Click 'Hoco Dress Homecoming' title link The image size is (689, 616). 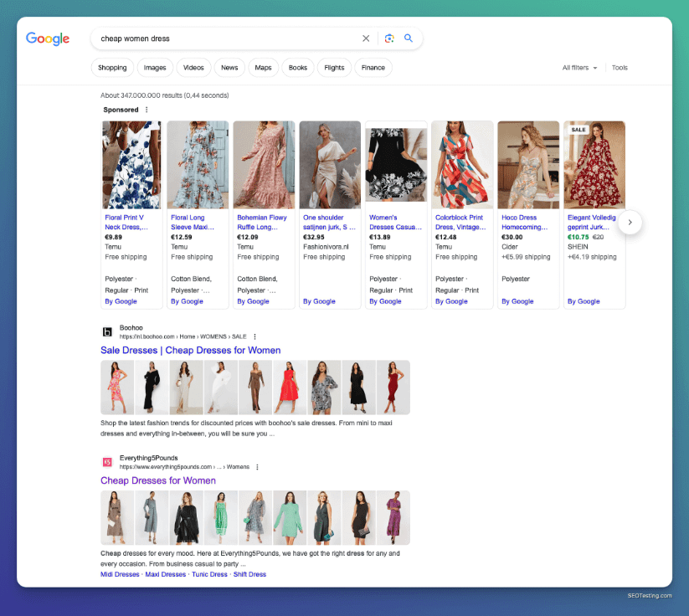pos(525,223)
